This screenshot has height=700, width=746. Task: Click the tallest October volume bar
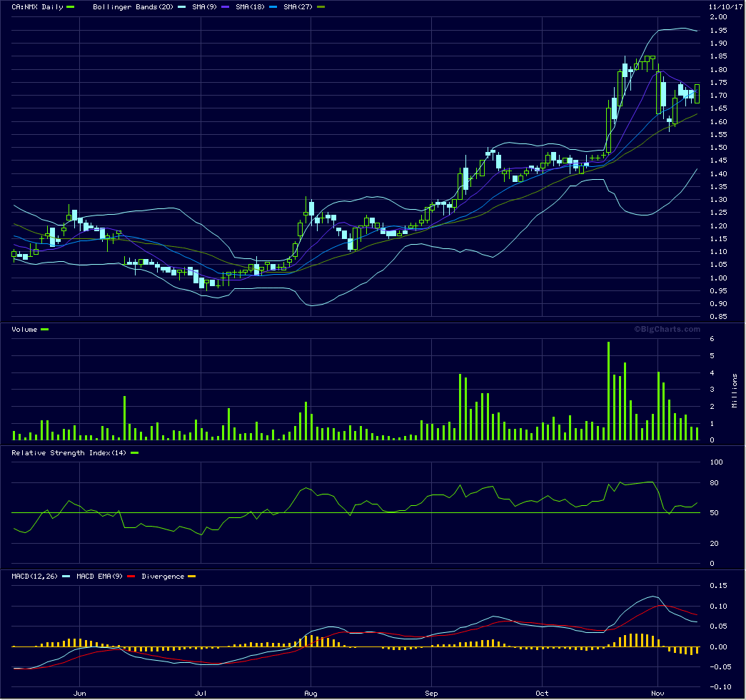click(608, 391)
